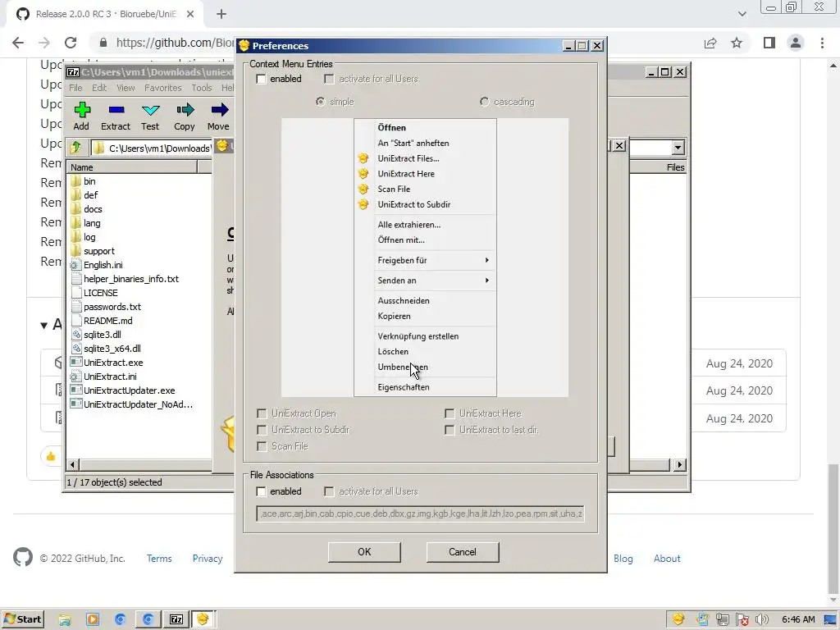Screen dimensions: 840x630
Task: Click Cancel in the Preferences dialog
Action: coord(463,552)
